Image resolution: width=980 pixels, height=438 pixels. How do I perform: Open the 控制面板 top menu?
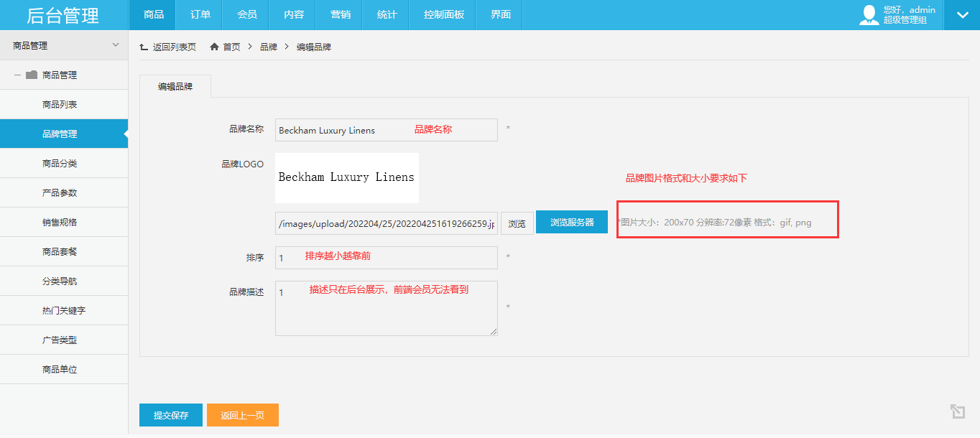(443, 15)
